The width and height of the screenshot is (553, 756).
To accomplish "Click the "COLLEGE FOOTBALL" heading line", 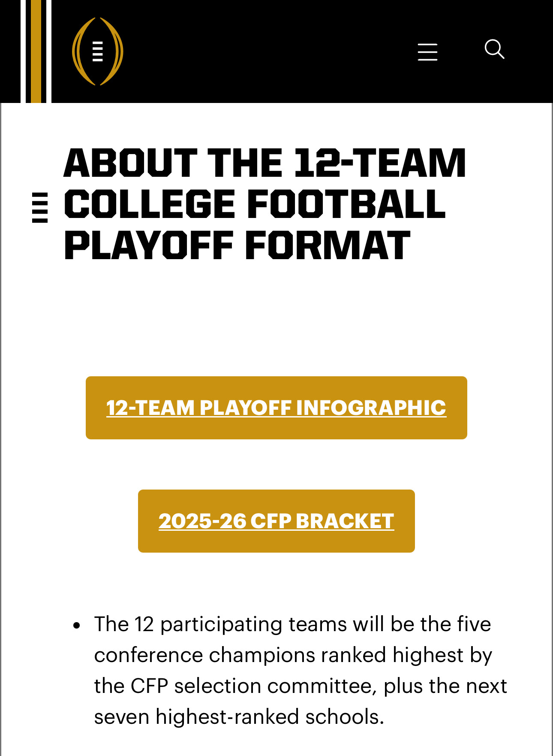I will tap(255, 204).
